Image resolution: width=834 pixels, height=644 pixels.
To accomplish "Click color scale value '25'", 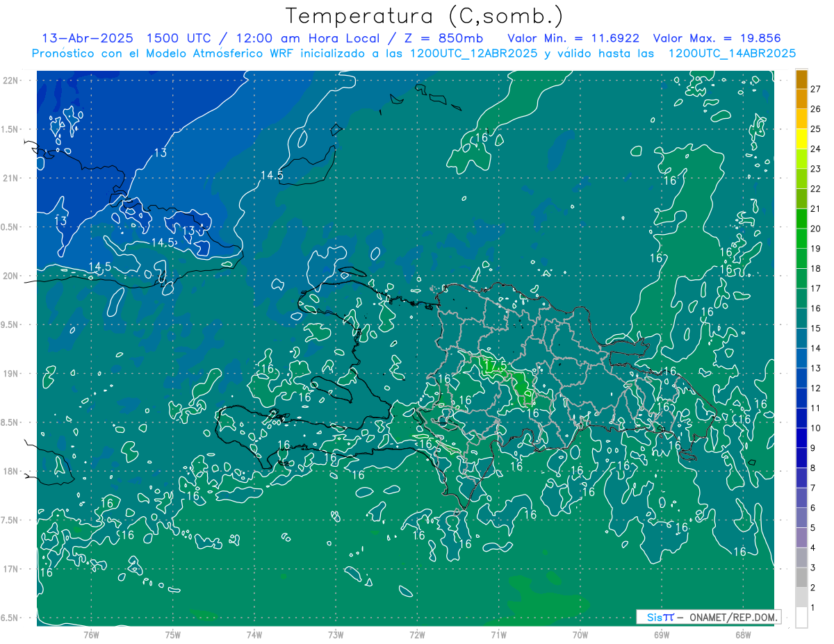I will (x=816, y=129).
